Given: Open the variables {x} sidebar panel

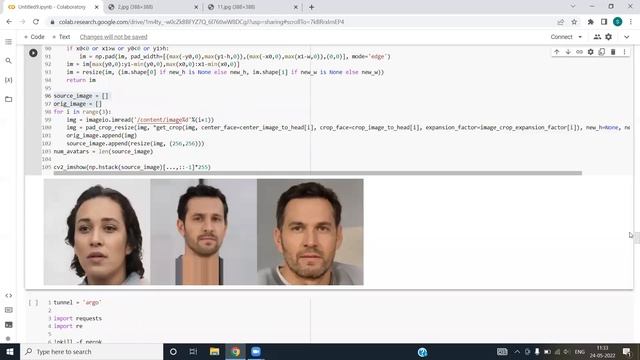Looking at the screenshot, I should [x=9, y=80].
